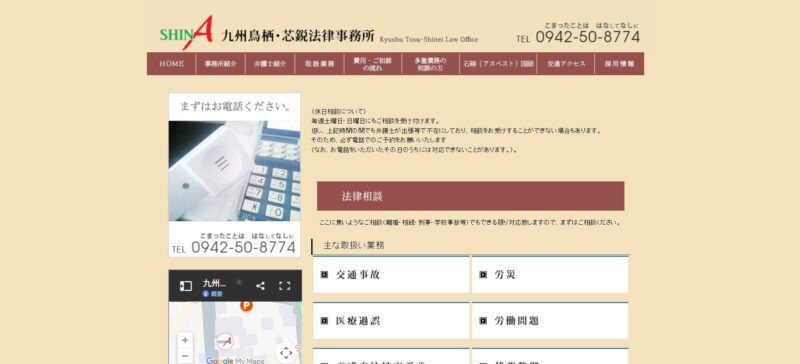Open 交通アクセス menu item
The image size is (800, 364).
tap(565, 64)
